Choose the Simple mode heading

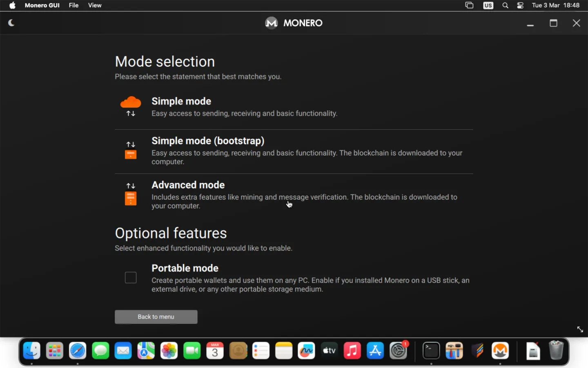(181, 101)
